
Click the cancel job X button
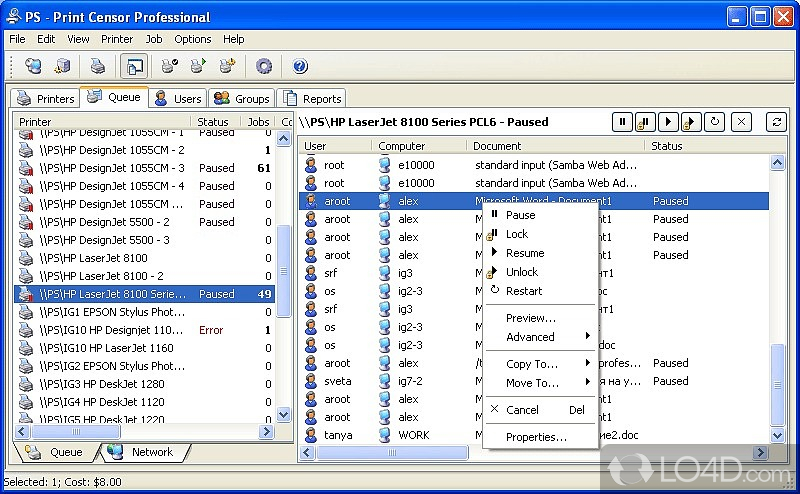tap(741, 122)
